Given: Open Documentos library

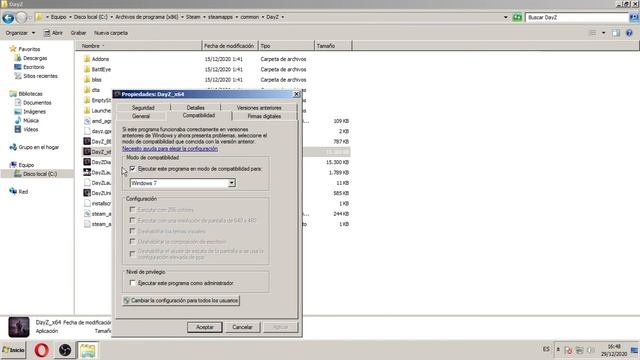Looking at the screenshot, I should tap(37, 103).
